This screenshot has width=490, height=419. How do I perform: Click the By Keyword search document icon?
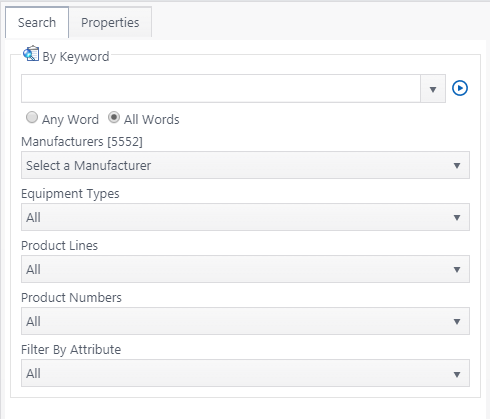[31, 54]
